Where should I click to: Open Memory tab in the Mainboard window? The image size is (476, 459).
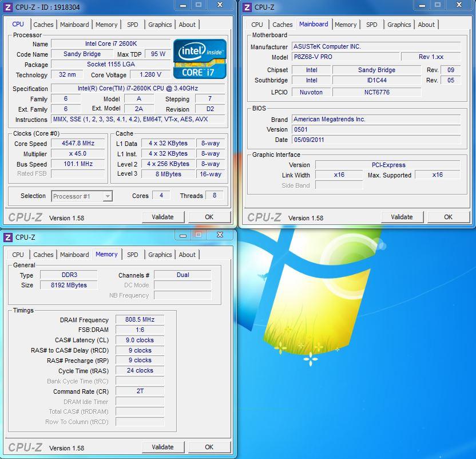346,25
